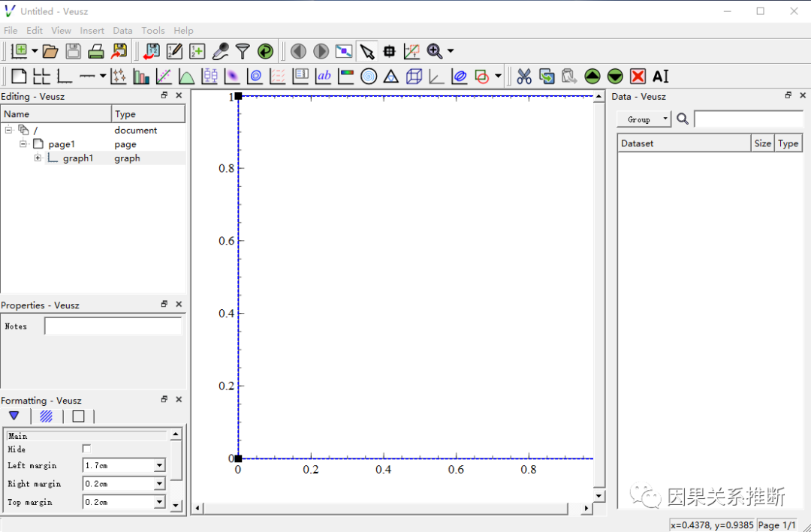
Task: Click the zoom graph axes icon
Action: 412,51
